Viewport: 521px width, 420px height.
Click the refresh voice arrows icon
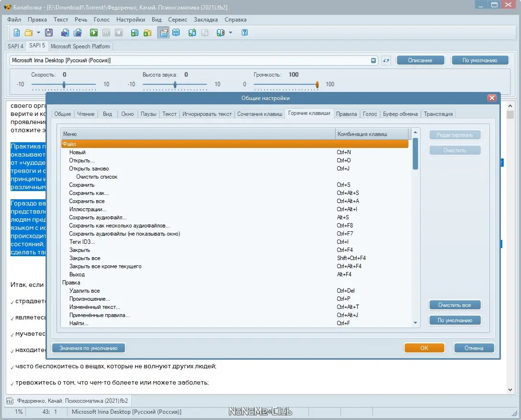tap(386, 60)
